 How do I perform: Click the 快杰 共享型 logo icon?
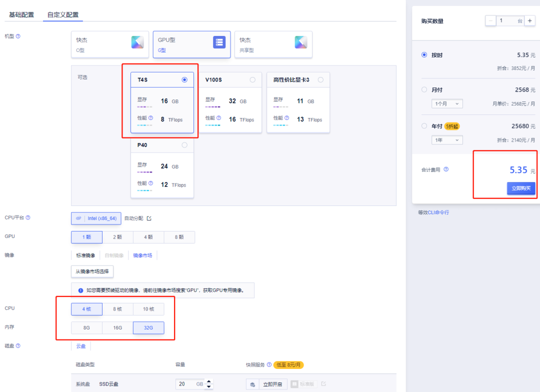[x=301, y=42]
